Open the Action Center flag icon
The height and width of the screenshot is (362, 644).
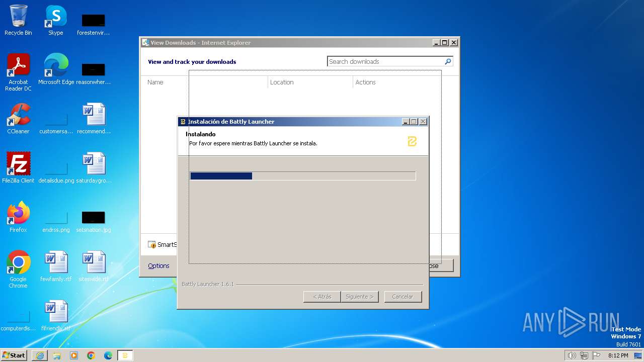point(596,355)
